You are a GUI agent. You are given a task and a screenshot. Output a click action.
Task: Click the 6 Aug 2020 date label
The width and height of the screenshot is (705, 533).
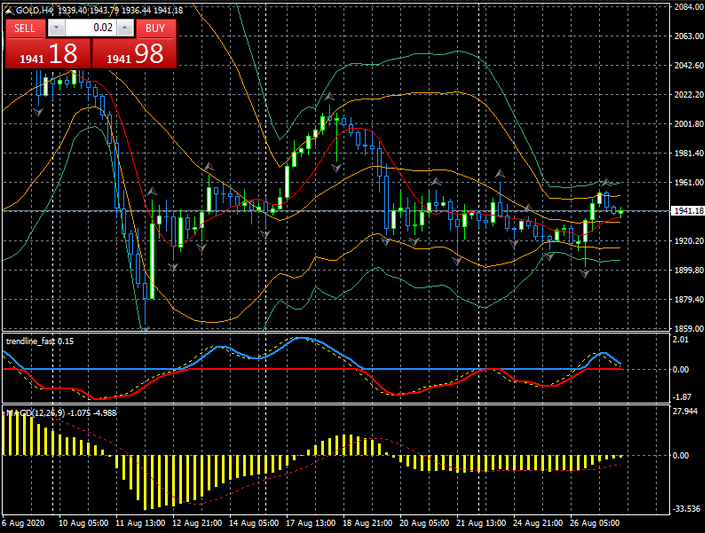tap(24, 523)
